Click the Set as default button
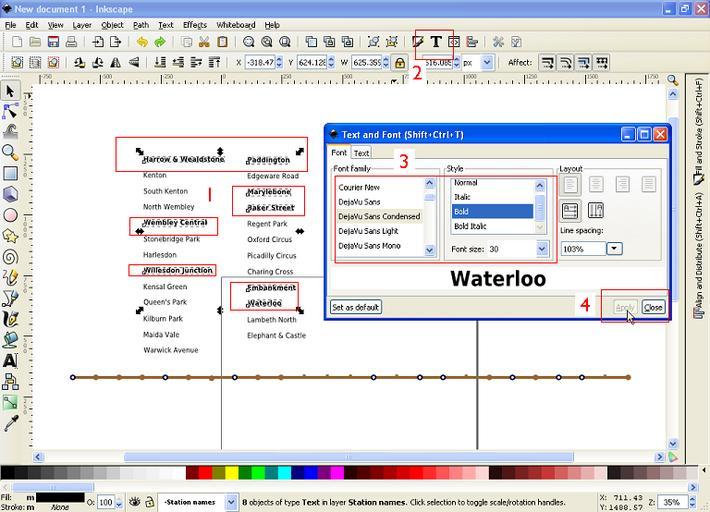Viewport: 710px width, 512px height. [x=356, y=307]
